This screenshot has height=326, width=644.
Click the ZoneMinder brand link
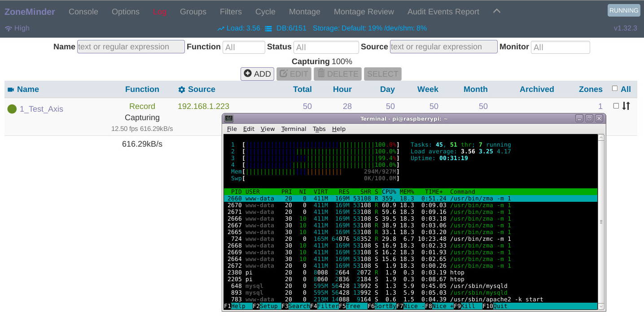30,12
